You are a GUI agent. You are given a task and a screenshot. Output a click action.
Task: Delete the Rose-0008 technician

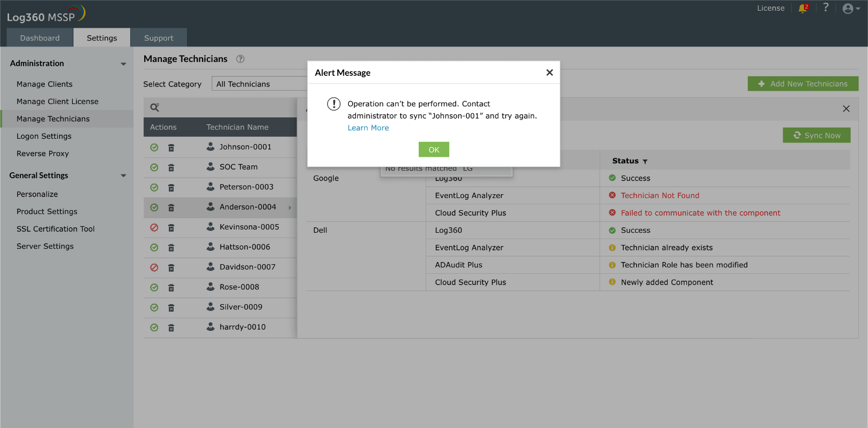click(171, 288)
